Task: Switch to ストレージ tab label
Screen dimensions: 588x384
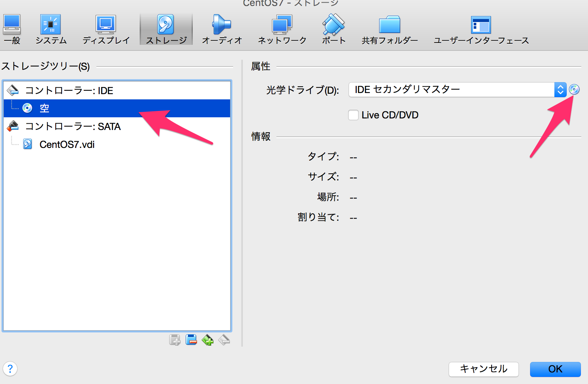Action: (x=166, y=40)
